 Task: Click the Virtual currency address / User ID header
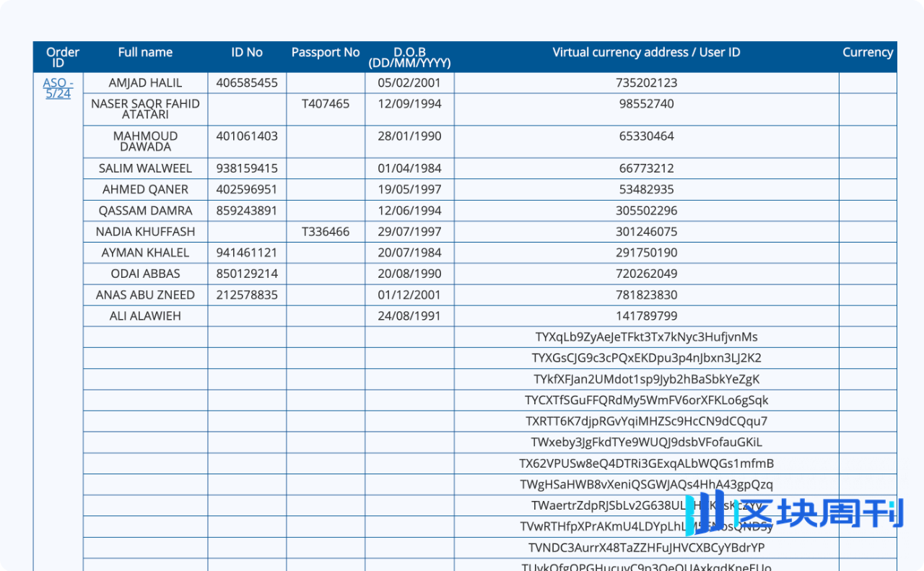pyautogui.click(x=646, y=52)
